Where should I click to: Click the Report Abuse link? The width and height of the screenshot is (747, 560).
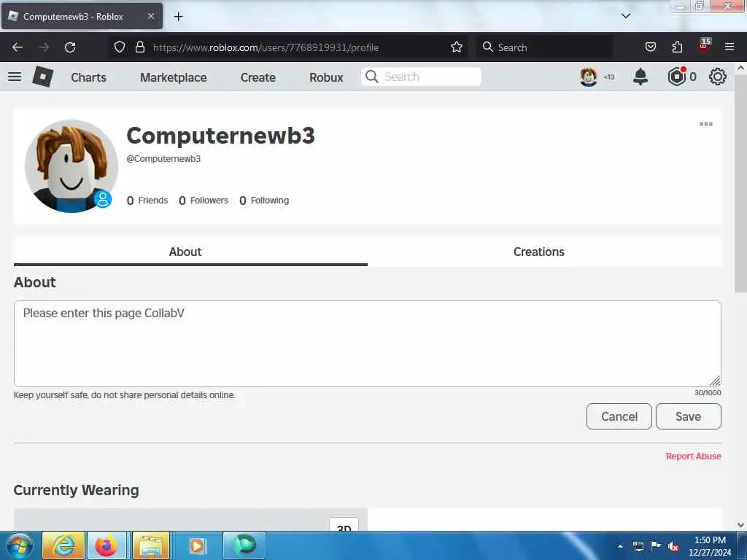click(693, 456)
